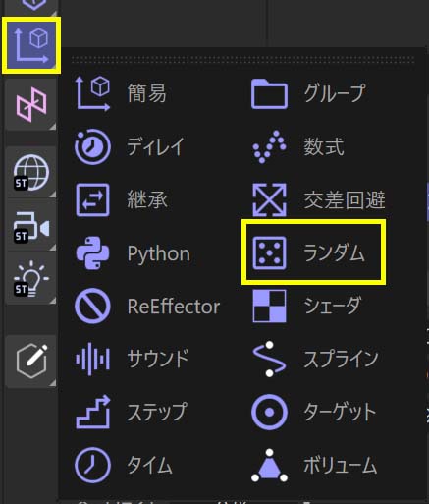
Task: Choose the タイム (Time) effector icon
Action: coord(92,466)
